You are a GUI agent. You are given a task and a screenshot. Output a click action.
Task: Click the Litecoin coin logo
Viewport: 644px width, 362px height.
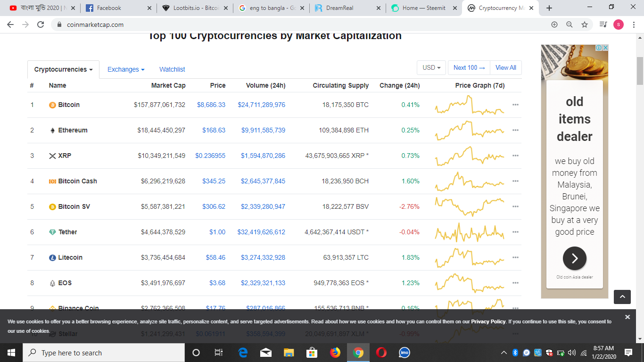point(52,257)
